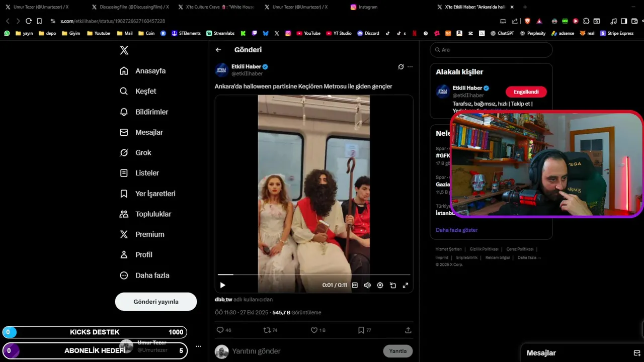Screen dimensions: 644x362
Task: Open Yer İşaretleri in the sidebar
Action: click(147, 194)
